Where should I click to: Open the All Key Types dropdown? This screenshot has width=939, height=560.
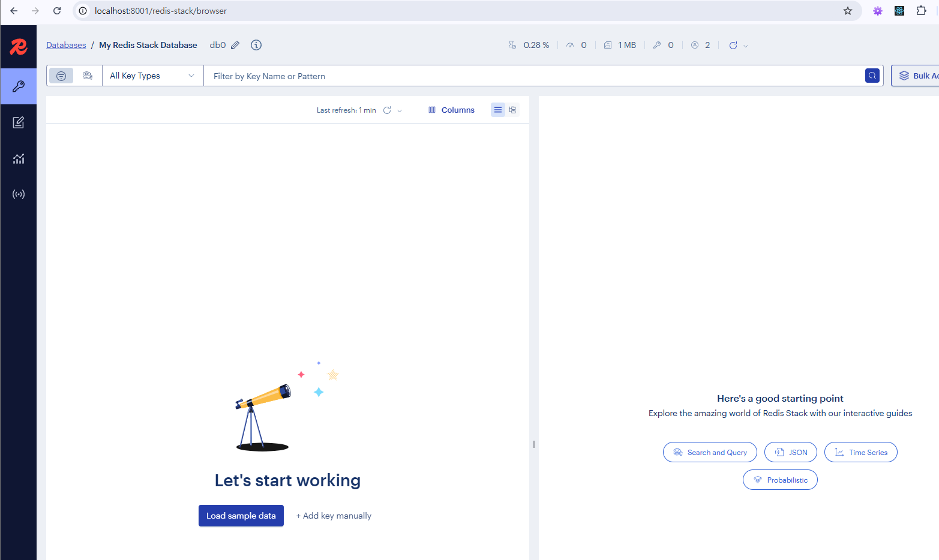click(152, 76)
